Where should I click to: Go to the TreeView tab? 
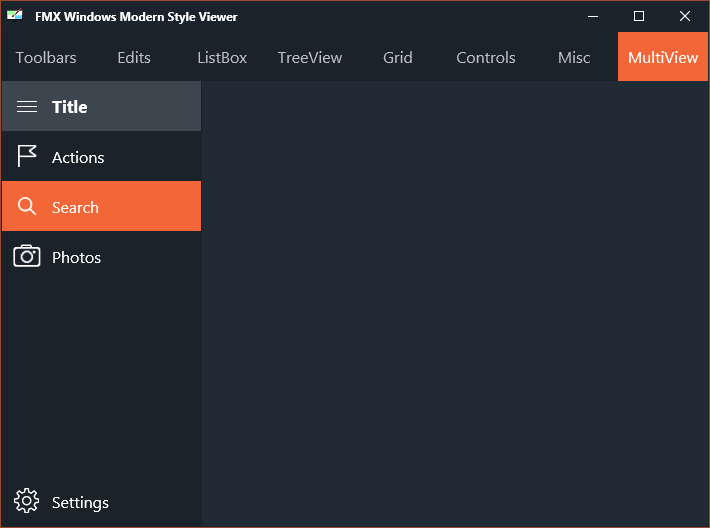pyautogui.click(x=310, y=58)
